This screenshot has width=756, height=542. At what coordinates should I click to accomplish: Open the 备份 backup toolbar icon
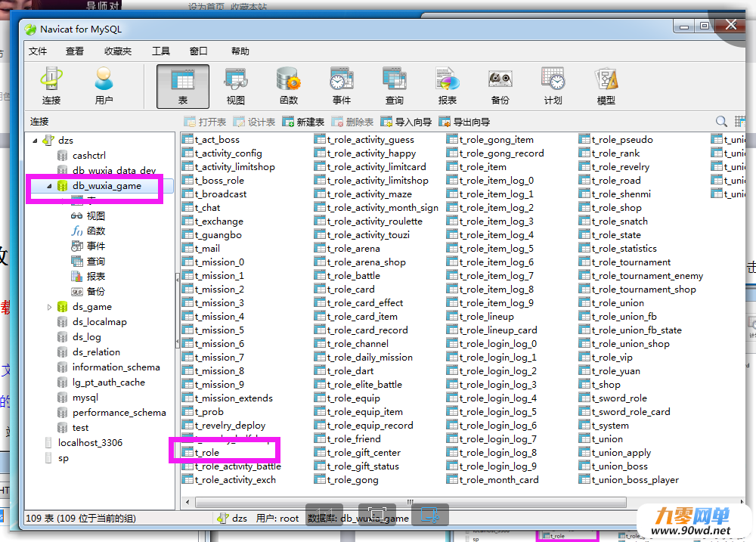pyautogui.click(x=500, y=86)
